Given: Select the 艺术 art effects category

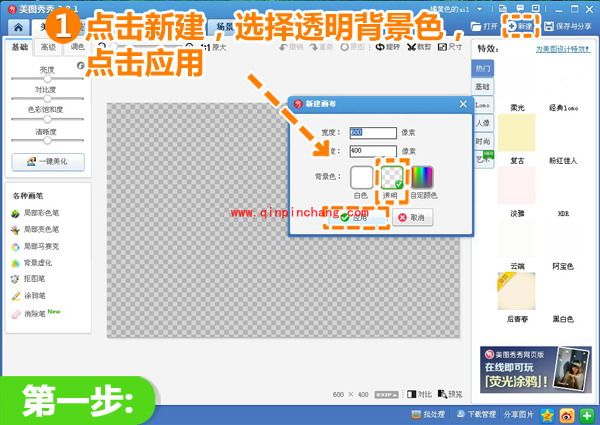Looking at the screenshot, I should [x=483, y=159].
